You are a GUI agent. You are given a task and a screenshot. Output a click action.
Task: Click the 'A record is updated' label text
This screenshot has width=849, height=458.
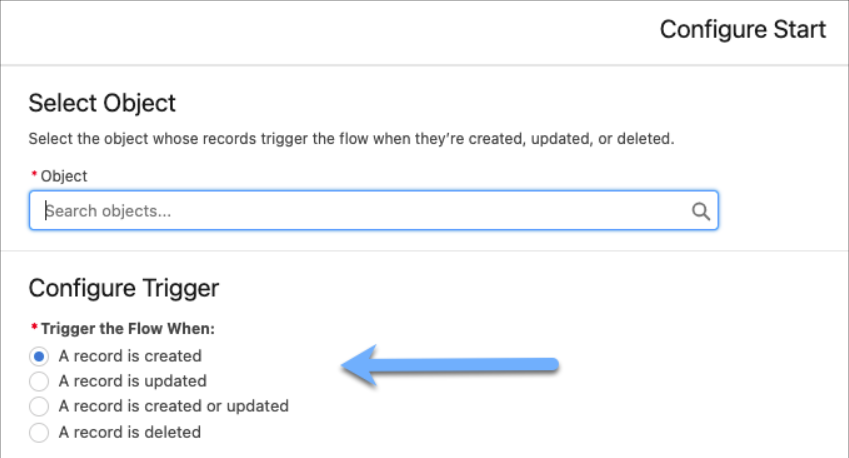pyautogui.click(x=133, y=381)
